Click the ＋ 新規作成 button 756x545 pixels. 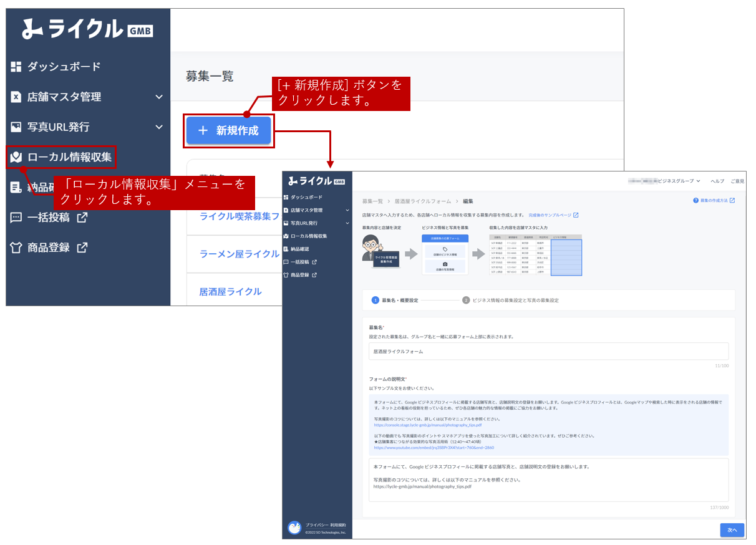point(228,131)
